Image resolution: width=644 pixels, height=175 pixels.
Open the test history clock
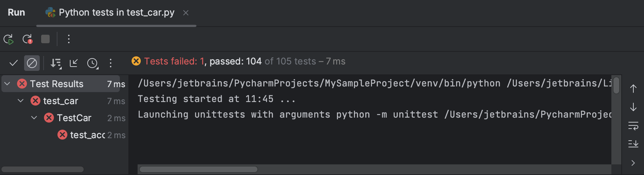pyautogui.click(x=93, y=63)
